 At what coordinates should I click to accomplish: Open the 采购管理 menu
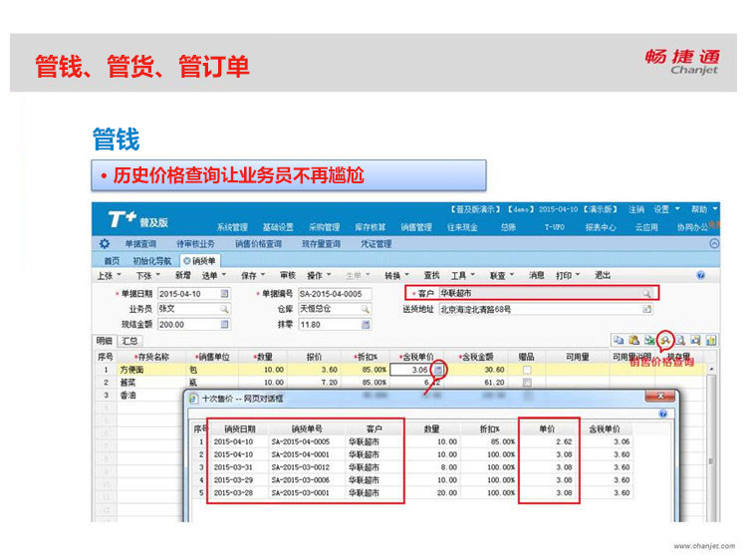pyautogui.click(x=325, y=227)
